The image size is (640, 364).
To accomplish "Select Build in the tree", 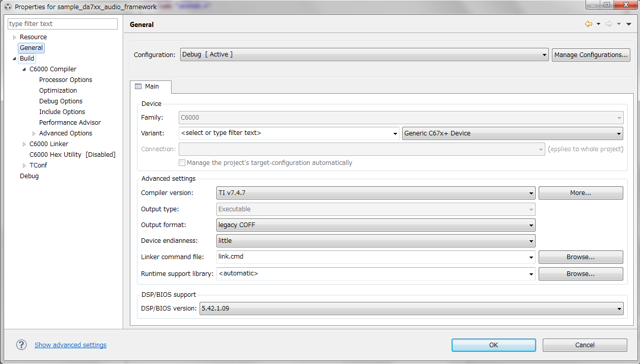I will [x=27, y=59].
